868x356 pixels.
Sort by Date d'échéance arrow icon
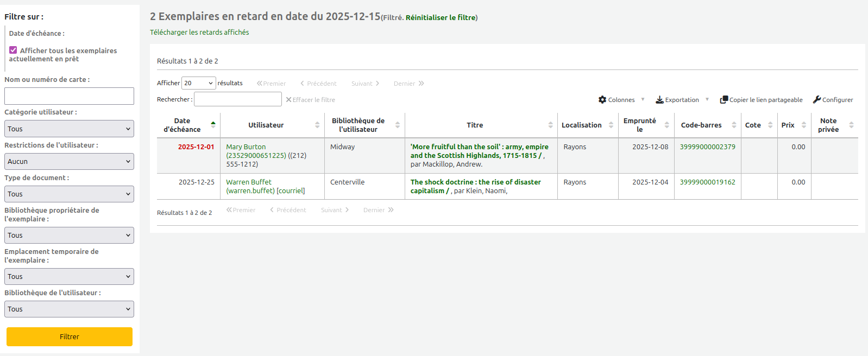tap(213, 125)
